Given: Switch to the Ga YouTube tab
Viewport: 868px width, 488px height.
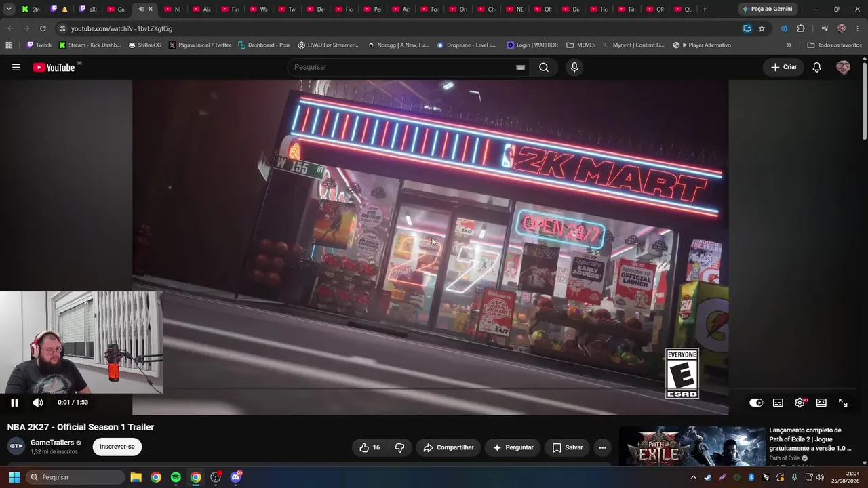Looking at the screenshot, I should (117, 9).
